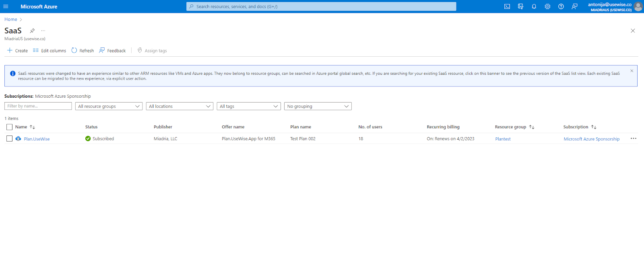Click the Create button

click(x=18, y=51)
